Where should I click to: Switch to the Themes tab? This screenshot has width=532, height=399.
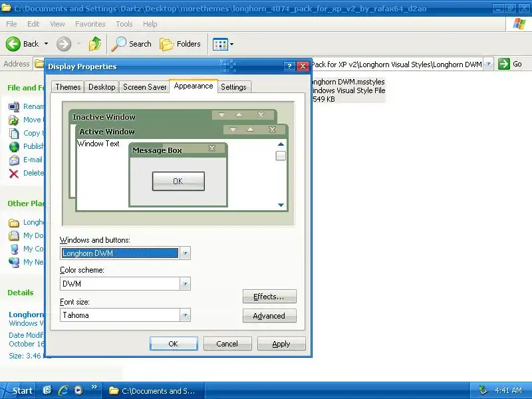[x=68, y=87]
